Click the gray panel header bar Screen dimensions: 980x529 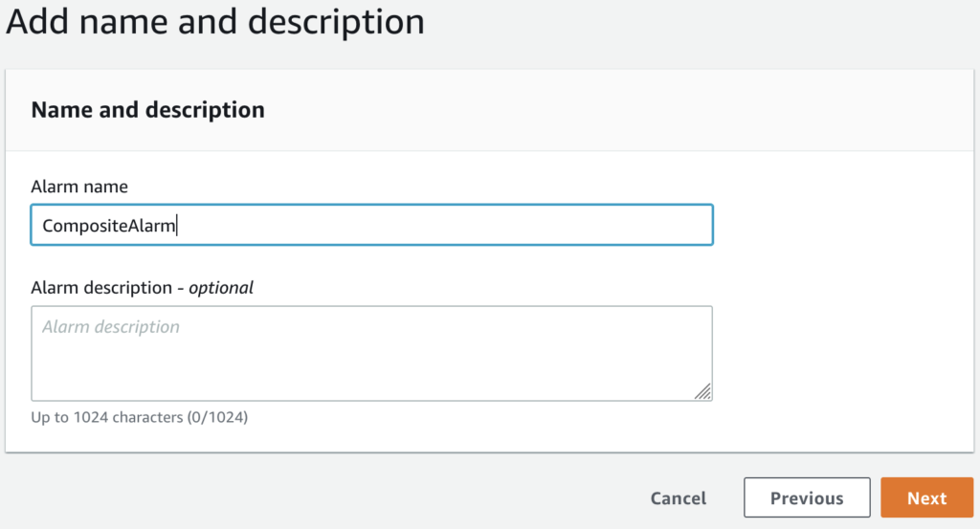tap(489, 110)
